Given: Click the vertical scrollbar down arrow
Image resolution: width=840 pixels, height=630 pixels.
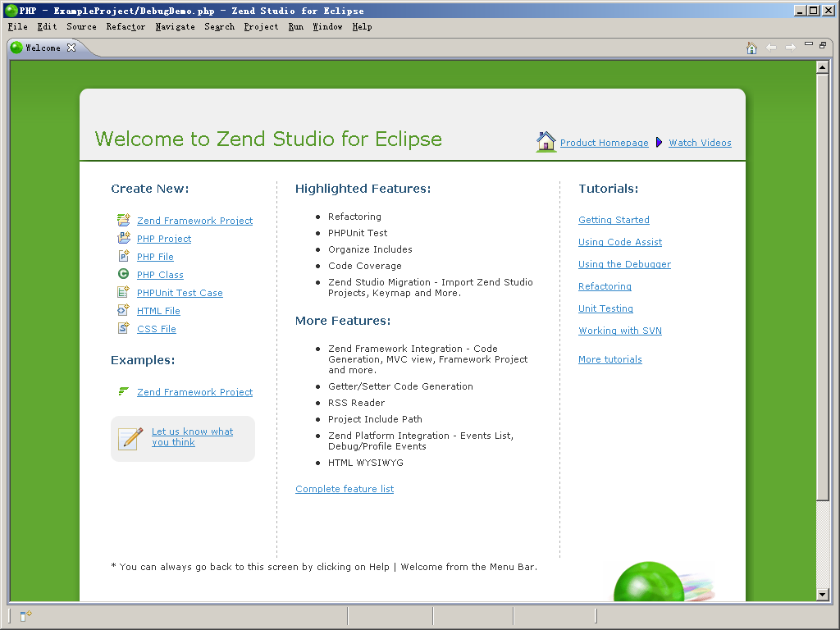Looking at the screenshot, I should point(824,596).
